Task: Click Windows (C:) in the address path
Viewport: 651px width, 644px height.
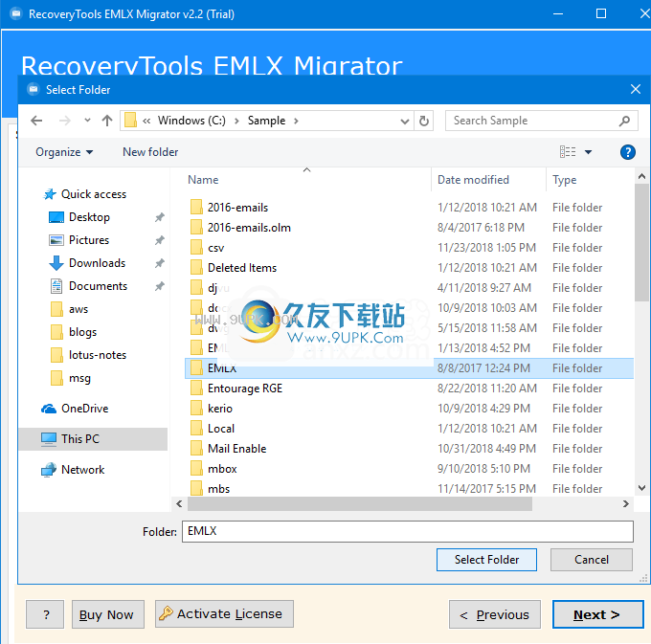Action: [191, 121]
